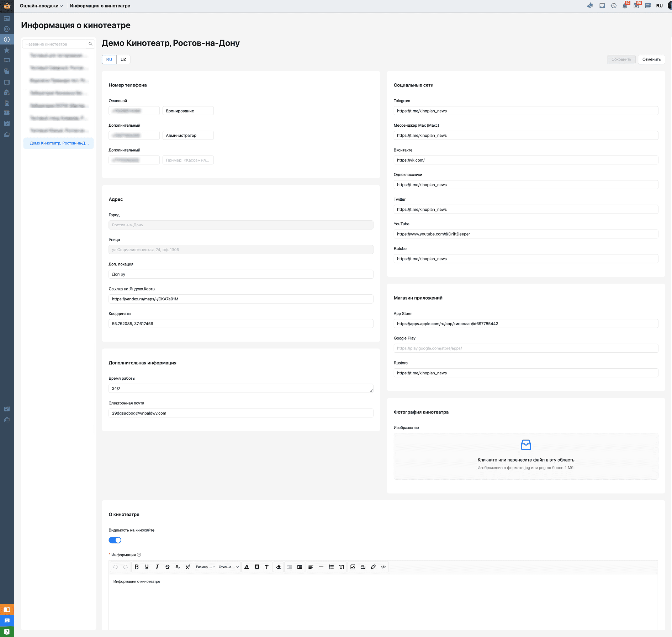Switch interface language via RU selector
672x637 pixels.
coord(660,6)
